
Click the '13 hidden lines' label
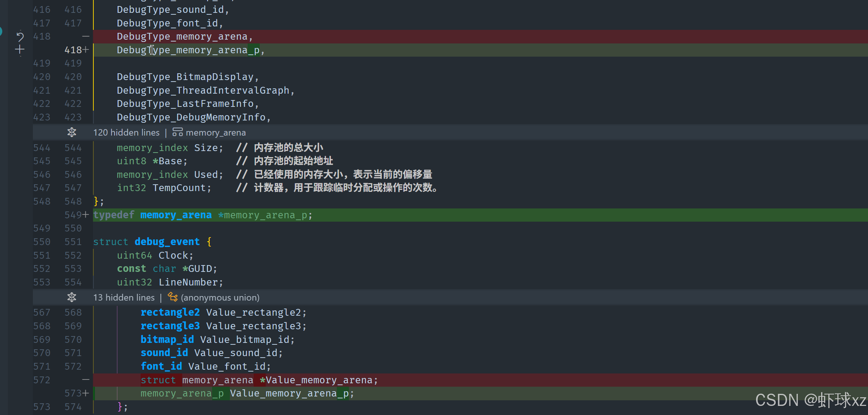click(124, 298)
